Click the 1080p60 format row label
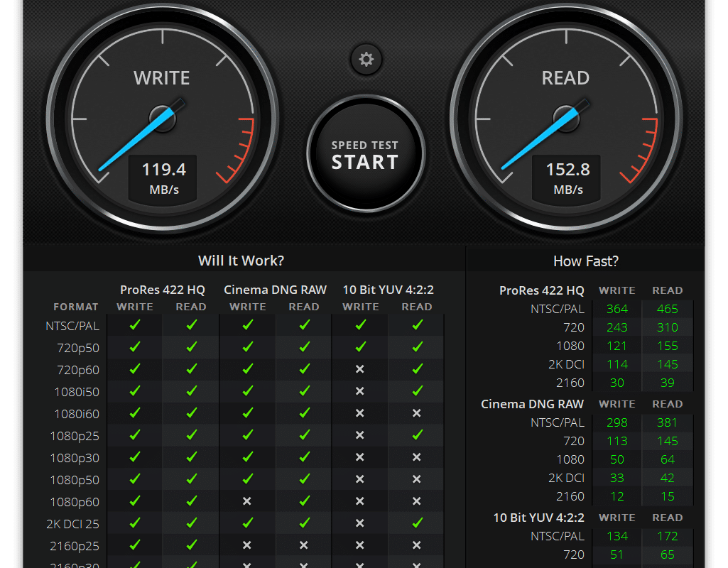 pos(75,502)
